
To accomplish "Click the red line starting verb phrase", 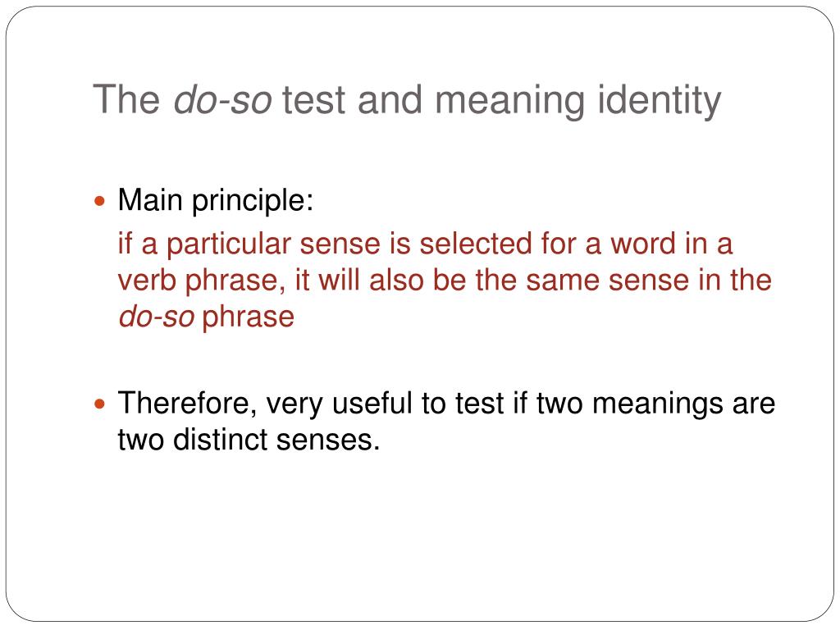I will point(445,281).
